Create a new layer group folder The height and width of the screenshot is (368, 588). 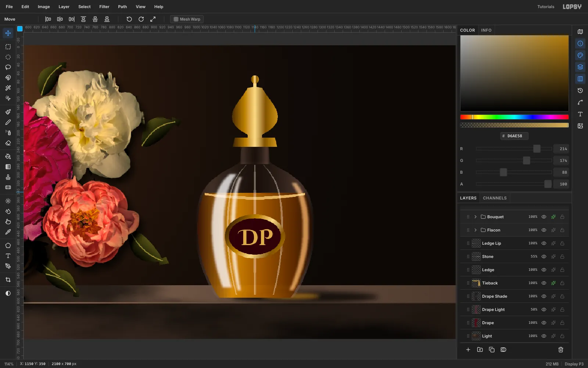point(480,350)
